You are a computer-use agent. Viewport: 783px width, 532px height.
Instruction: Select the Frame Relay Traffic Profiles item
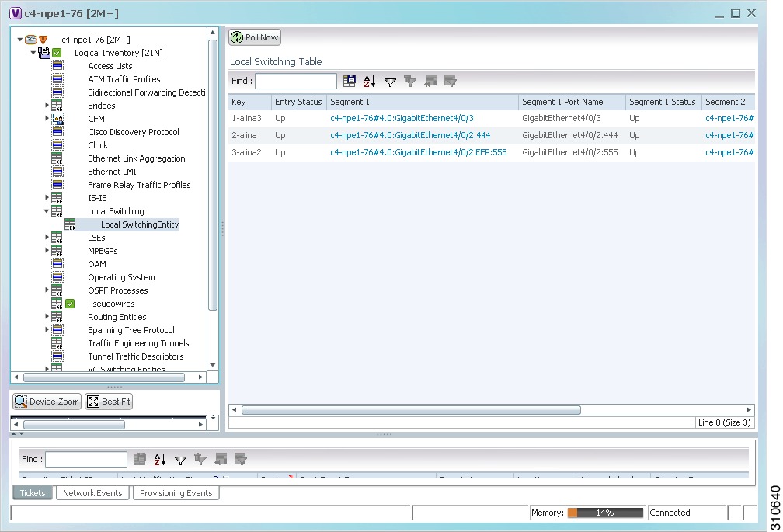pos(139,185)
